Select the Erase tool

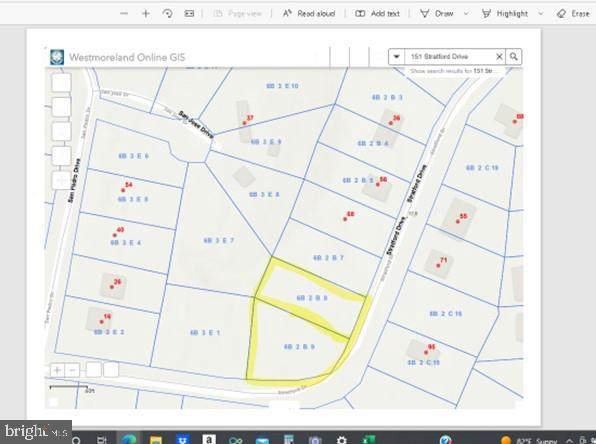tap(573, 14)
